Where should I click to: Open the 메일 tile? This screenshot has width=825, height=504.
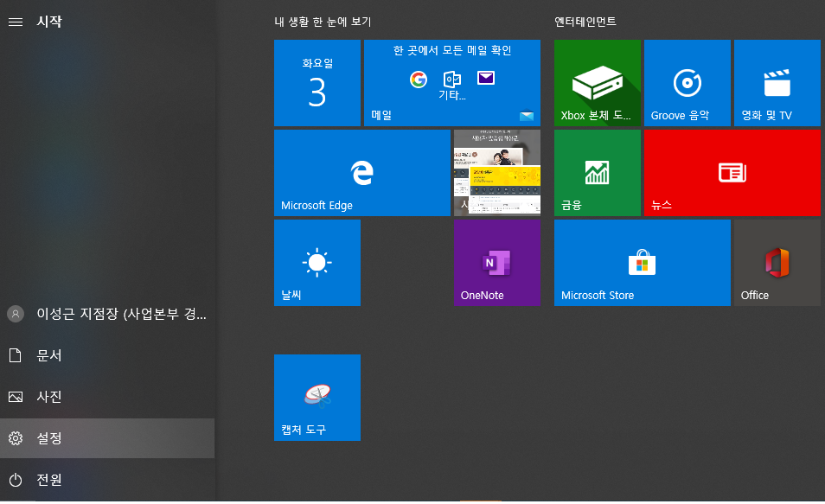pos(452,83)
